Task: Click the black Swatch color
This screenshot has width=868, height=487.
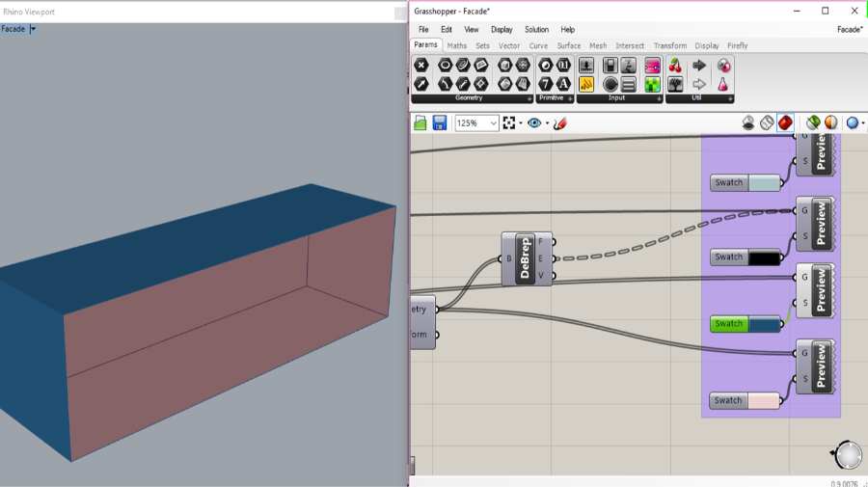Action: pos(764,257)
